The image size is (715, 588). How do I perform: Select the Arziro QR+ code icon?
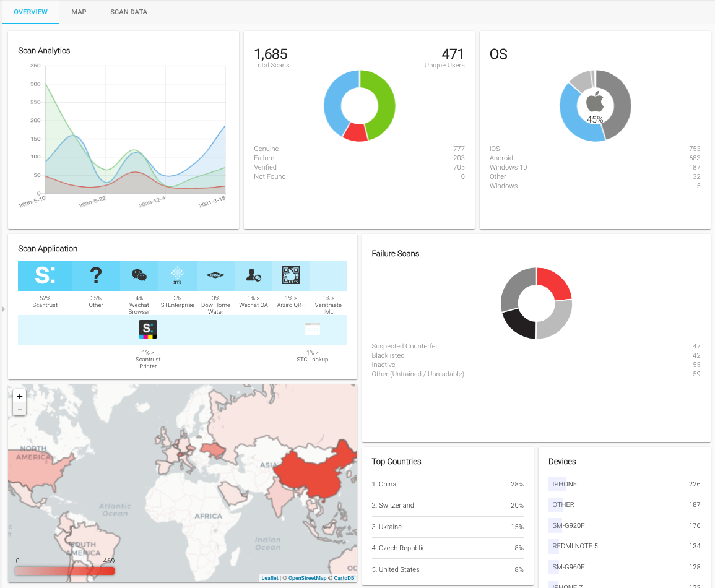point(290,275)
